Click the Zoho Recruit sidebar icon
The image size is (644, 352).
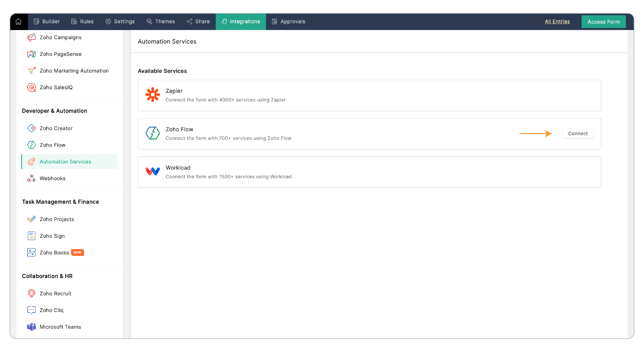click(x=31, y=293)
